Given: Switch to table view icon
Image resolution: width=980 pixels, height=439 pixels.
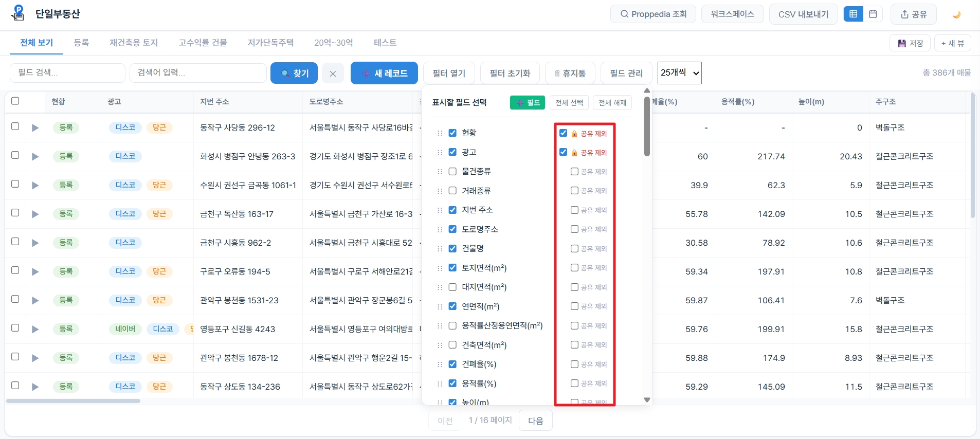Looking at the screenshot, I should pos(854,14).
